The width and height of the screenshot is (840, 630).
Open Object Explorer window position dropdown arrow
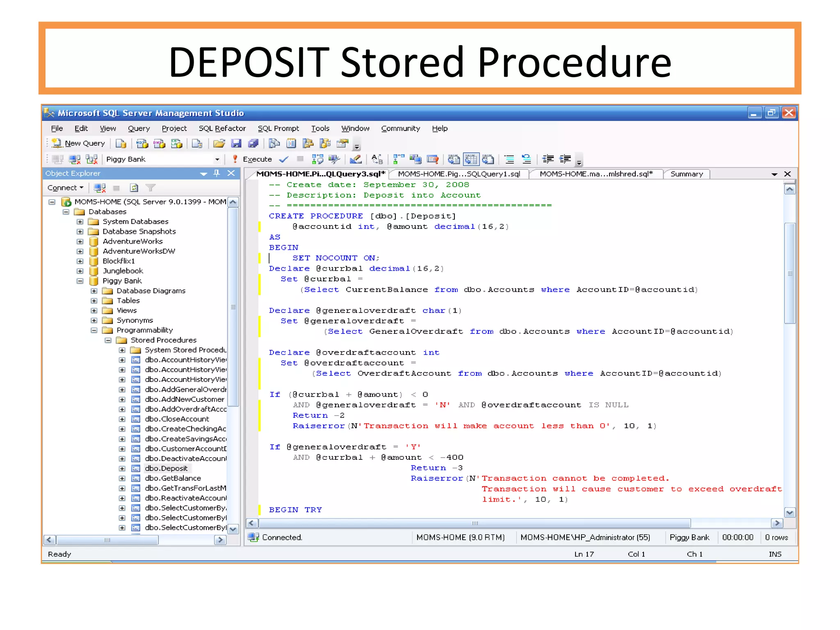tap(203, 174)
